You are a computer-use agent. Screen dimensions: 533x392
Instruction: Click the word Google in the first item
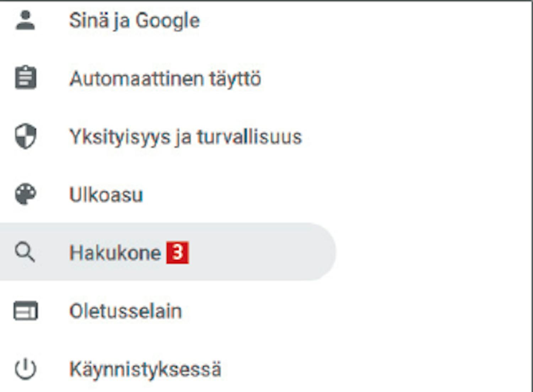(x=168, y=20)
